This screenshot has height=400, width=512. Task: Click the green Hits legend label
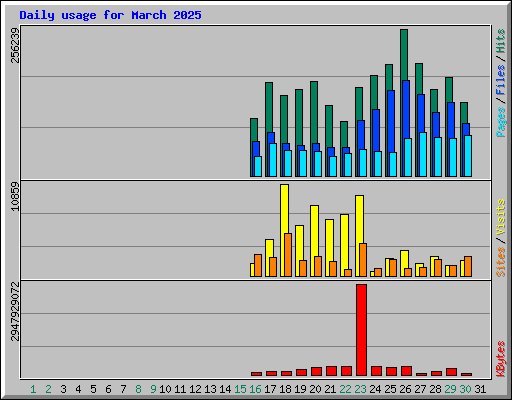[x=500, y=41]
